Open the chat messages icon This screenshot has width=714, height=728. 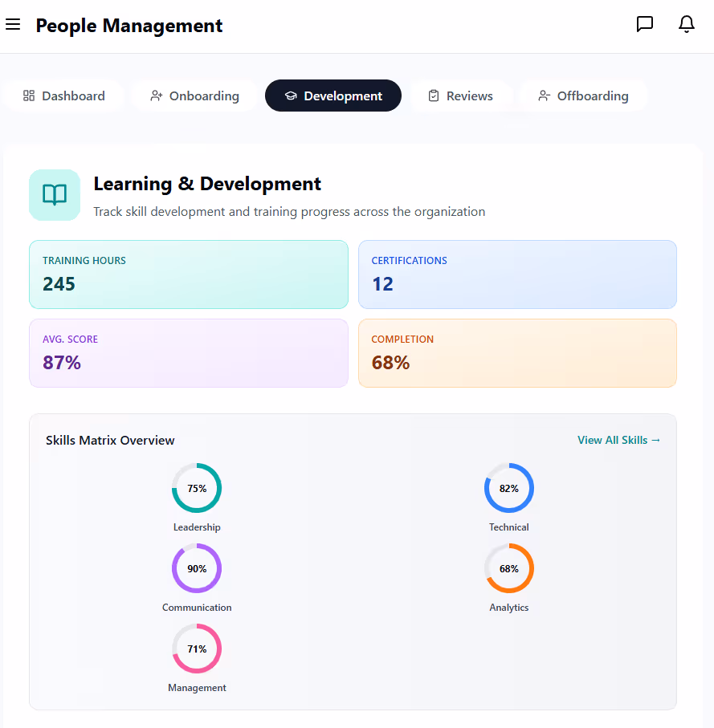[645, 24]
